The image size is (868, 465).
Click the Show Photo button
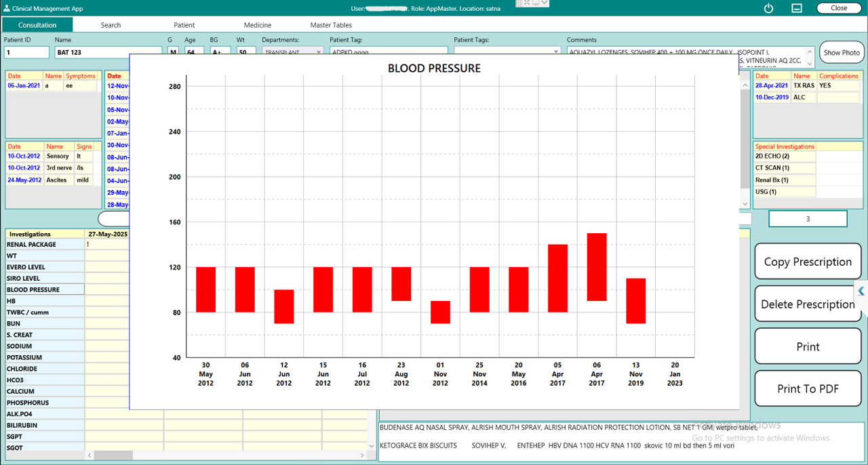click(x=842, y=52)
